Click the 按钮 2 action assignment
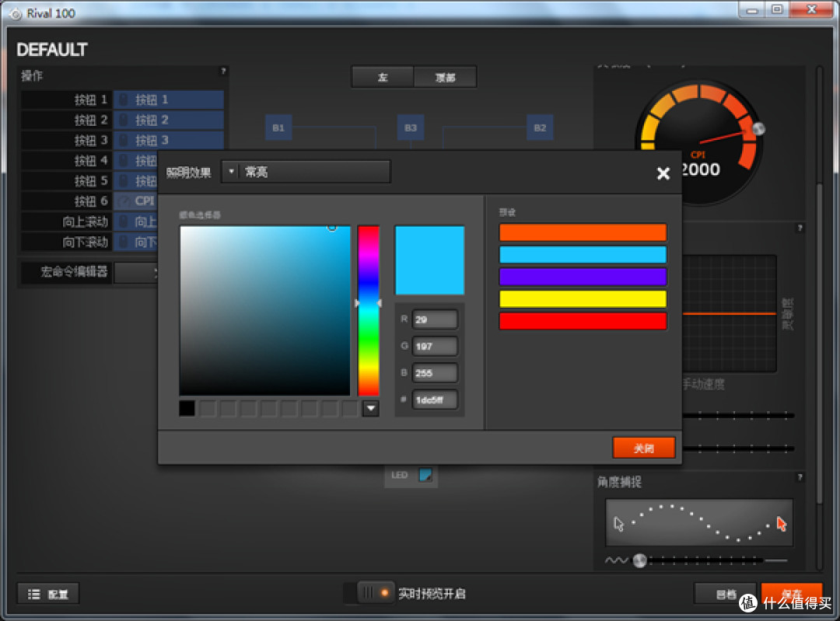Screen dimensions: 840x621 click(x=169, y=120)
